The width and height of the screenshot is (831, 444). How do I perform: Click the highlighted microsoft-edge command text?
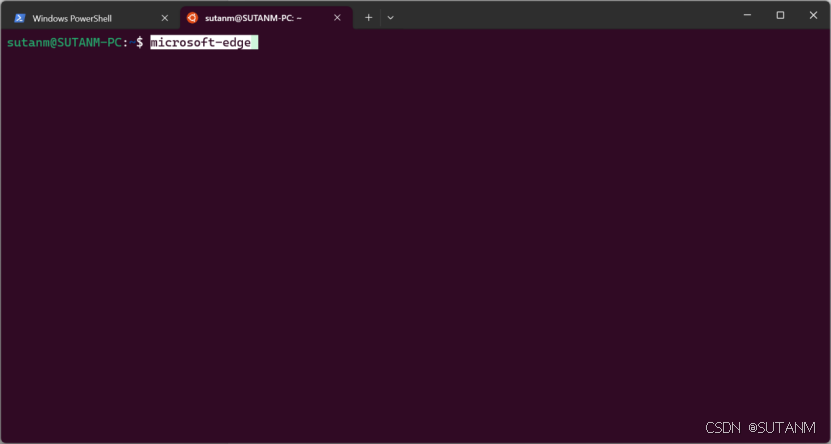201,42
